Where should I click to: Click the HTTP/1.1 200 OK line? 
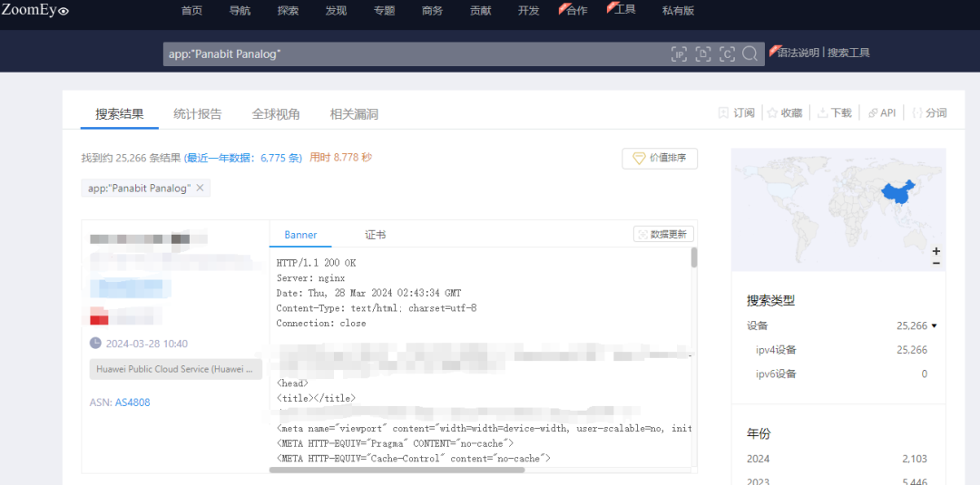[317, 263]
